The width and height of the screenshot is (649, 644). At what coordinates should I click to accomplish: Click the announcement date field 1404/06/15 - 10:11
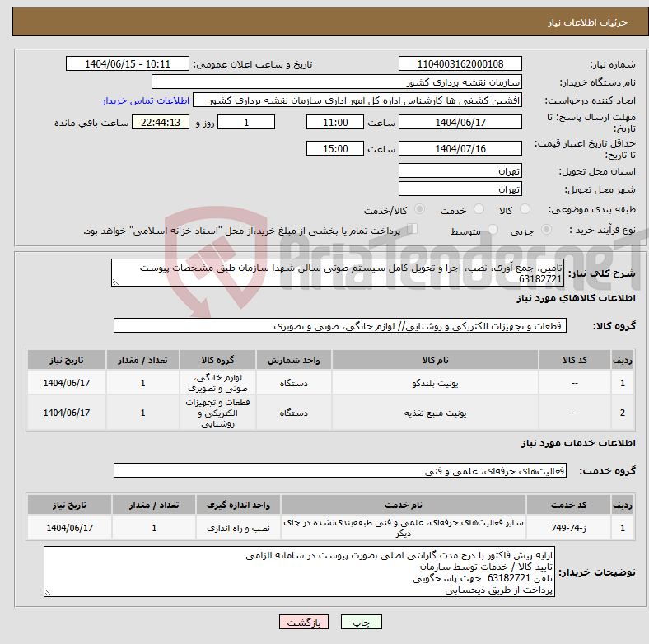pyautogui.click(x=128, y=63)
